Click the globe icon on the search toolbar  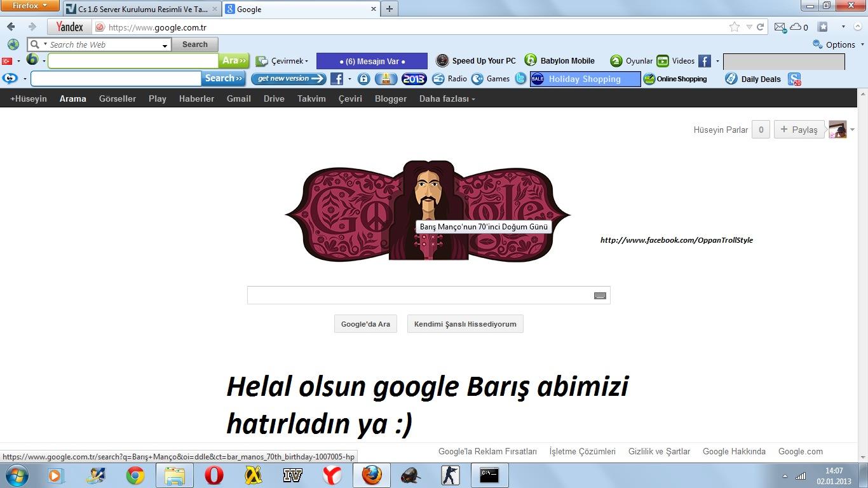[x=13, y=44]
